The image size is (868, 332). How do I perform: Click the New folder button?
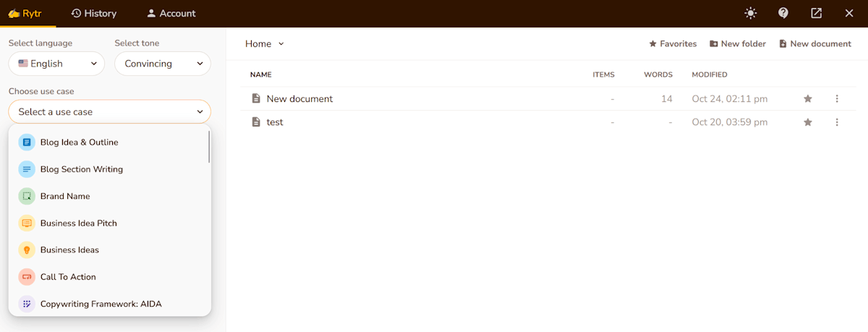point(737,43)
